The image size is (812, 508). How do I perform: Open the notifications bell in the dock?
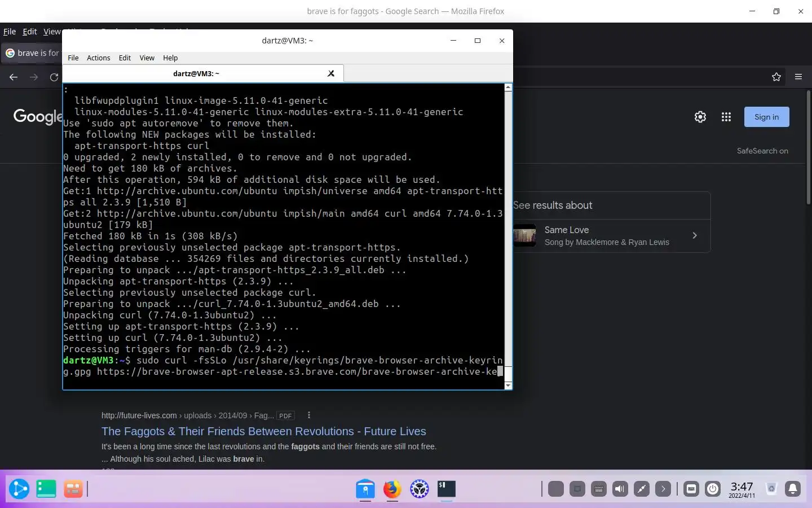(x=793, y=489)
